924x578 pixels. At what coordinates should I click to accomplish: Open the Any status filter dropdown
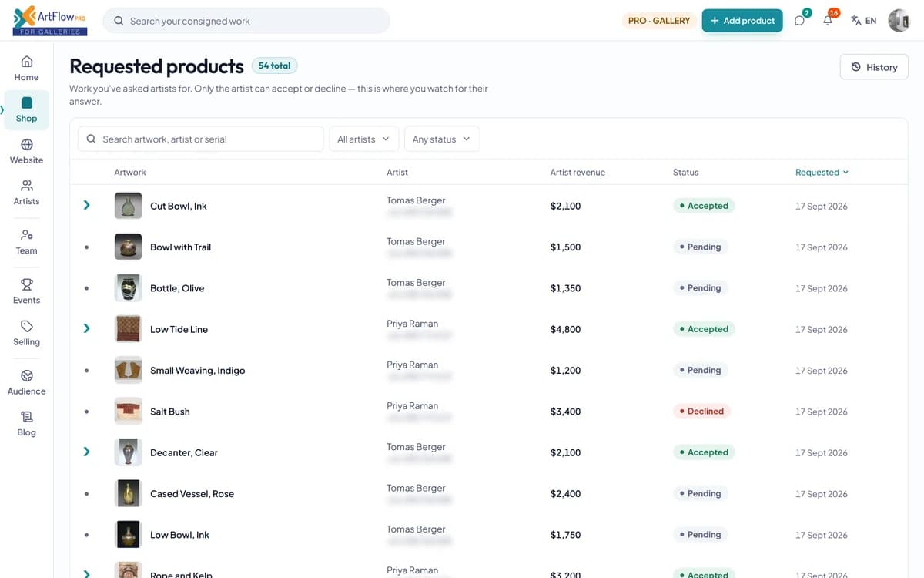pyautogui.click(x=442, y=139)
